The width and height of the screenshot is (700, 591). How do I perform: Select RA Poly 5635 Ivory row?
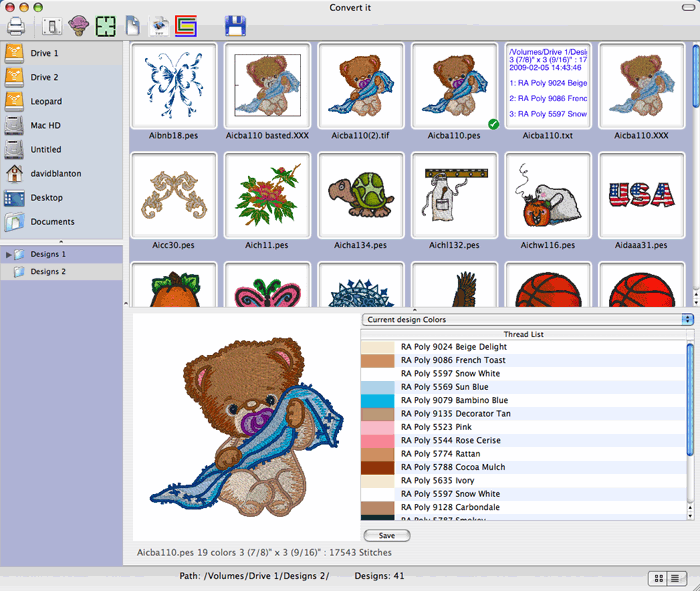[x=523, y=481]
